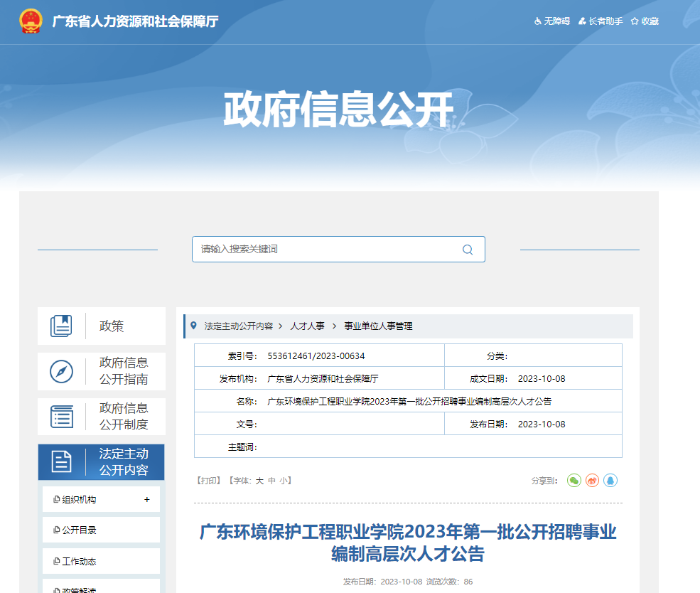The height and width of the screenshot is (593, 700).
Task: Open the 工作动态 sidebar item
Action: (x=79, y=562)
